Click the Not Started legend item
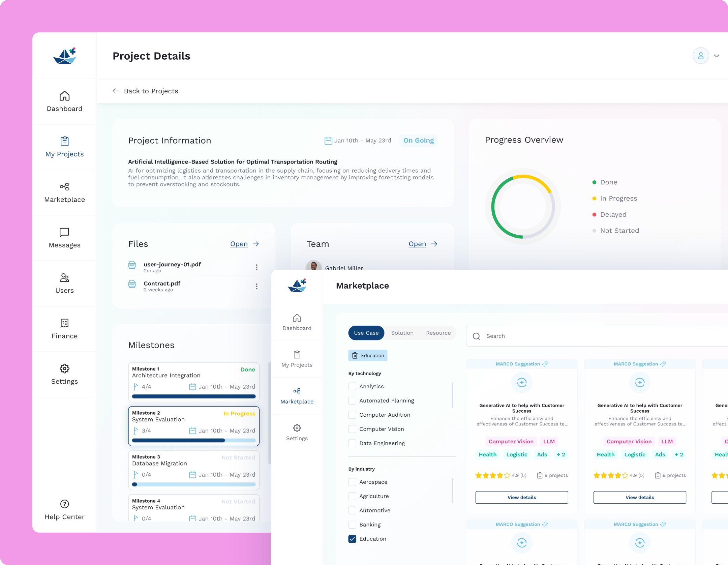The image size is (728, 565). 616,231
